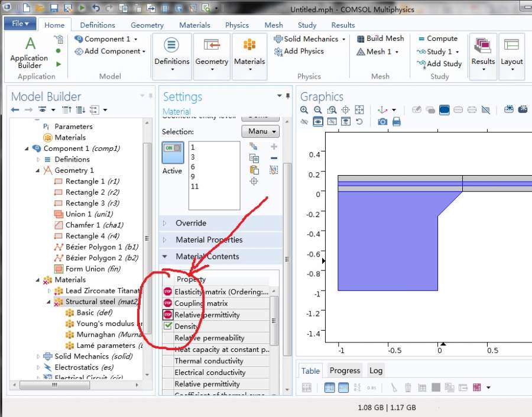532x417 pixels.
Task: Open the Study 1 dropdown
Action: click(x=458, y=52)
